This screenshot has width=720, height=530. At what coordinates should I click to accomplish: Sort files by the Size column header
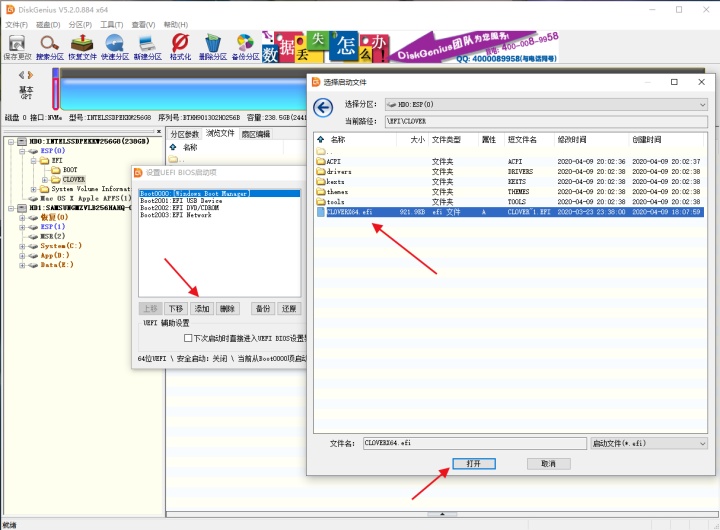pyautogui.click(x=417, y=140)
